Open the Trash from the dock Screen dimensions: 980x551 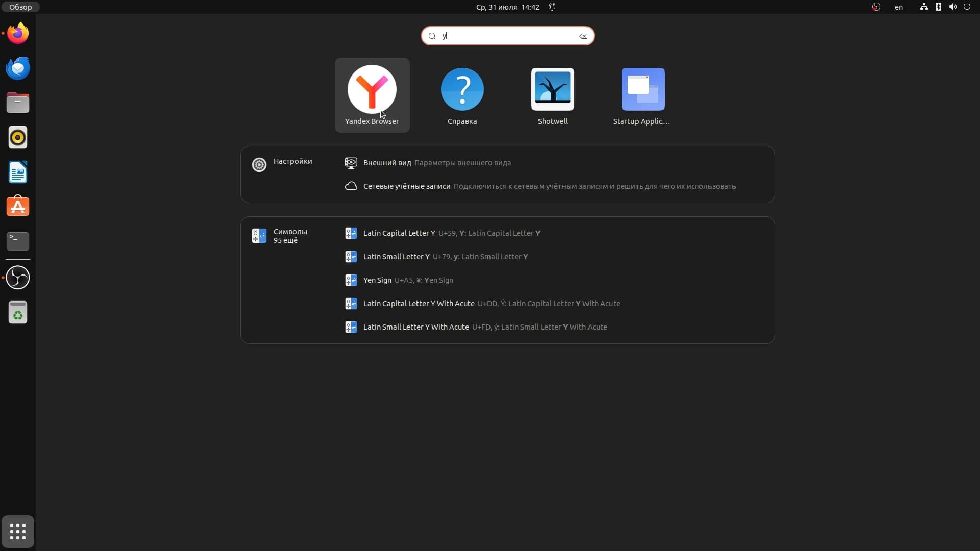tap(18, 312)
